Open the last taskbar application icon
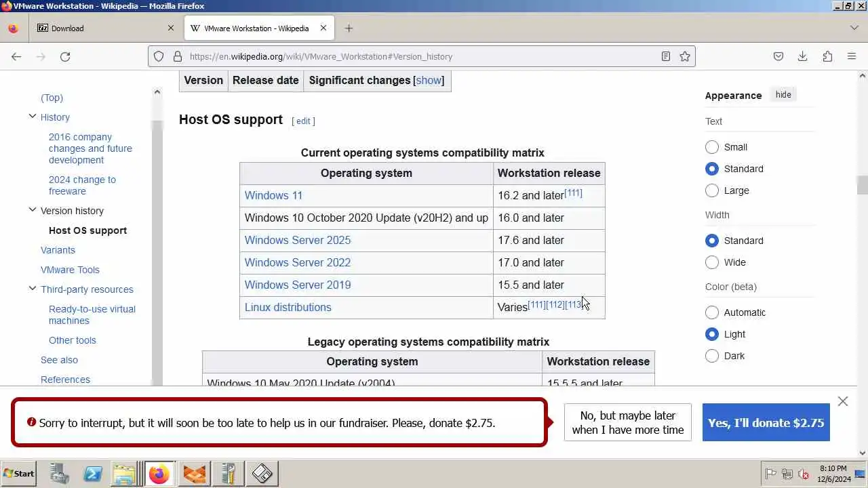The width and height of the screenshot is (868, 488). point(262,473)
